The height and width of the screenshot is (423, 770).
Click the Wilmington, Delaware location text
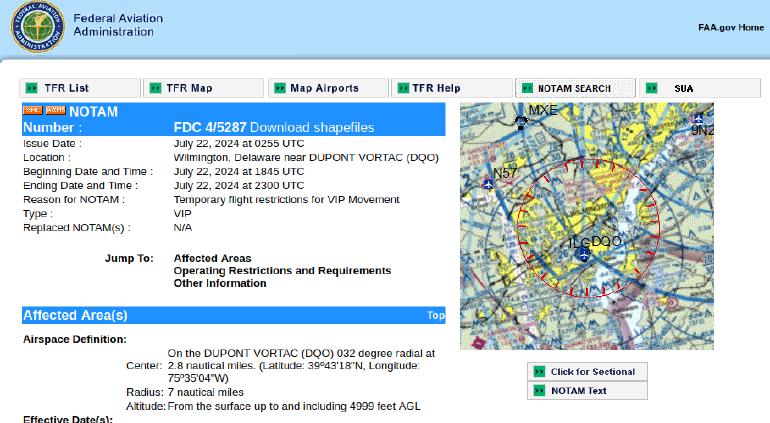(306, 158)
